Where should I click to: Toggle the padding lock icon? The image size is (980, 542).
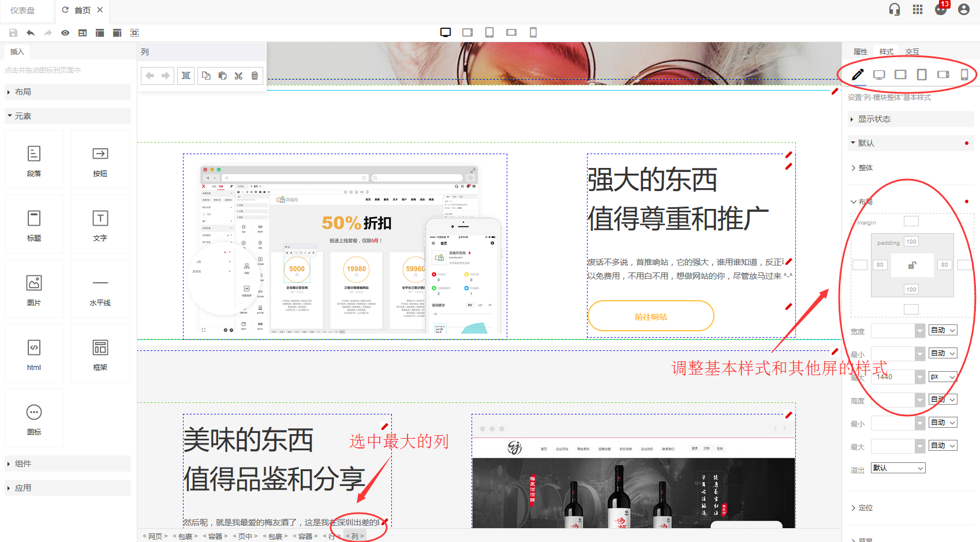pyautogui.click(x=912, y=265)
